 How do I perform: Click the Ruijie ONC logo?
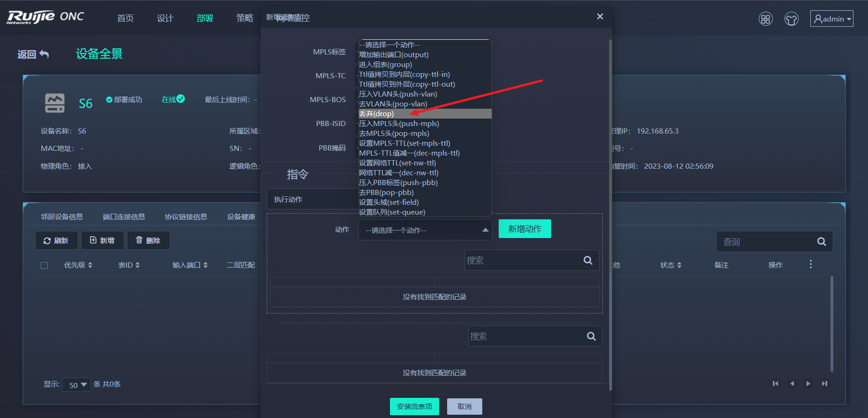click(45, 17)
